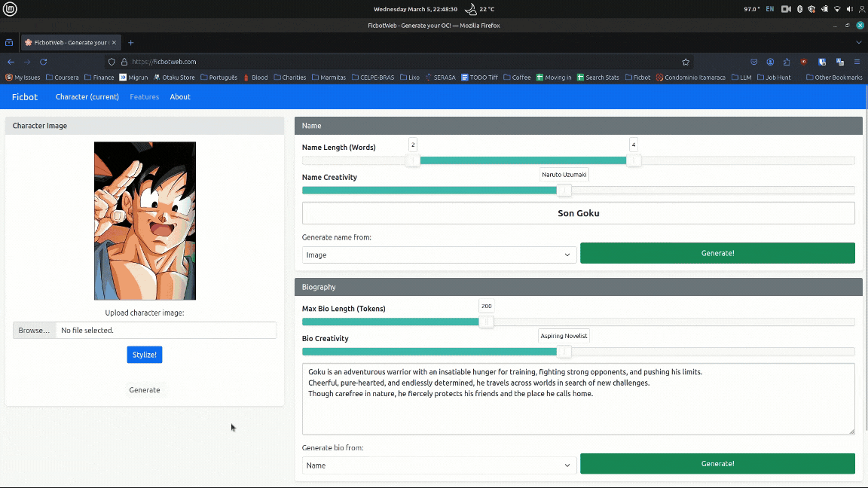Viewport: 868px width, 488px height.
Task: Open the Otaku Store bookmark
Action: (174, 78)
